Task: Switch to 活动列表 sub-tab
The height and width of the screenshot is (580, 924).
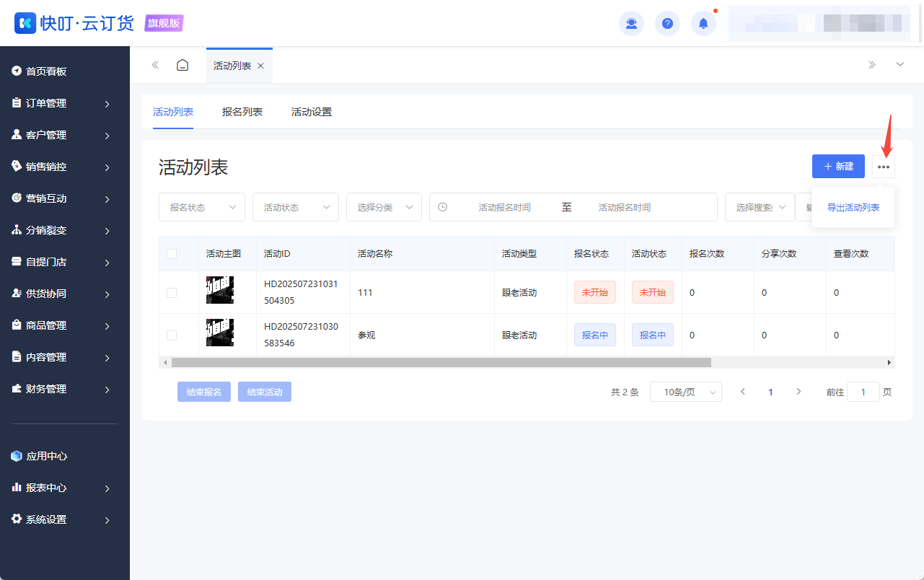Action: (173, 112)
